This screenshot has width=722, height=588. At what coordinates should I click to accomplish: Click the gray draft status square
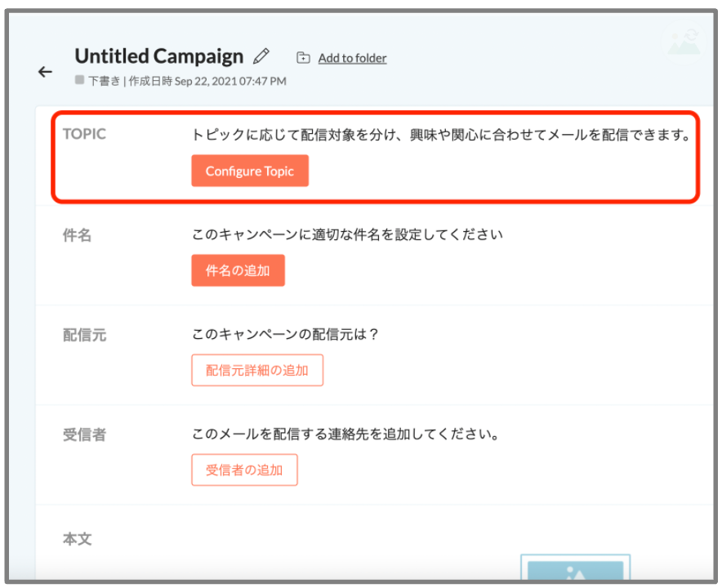(79, 80)
